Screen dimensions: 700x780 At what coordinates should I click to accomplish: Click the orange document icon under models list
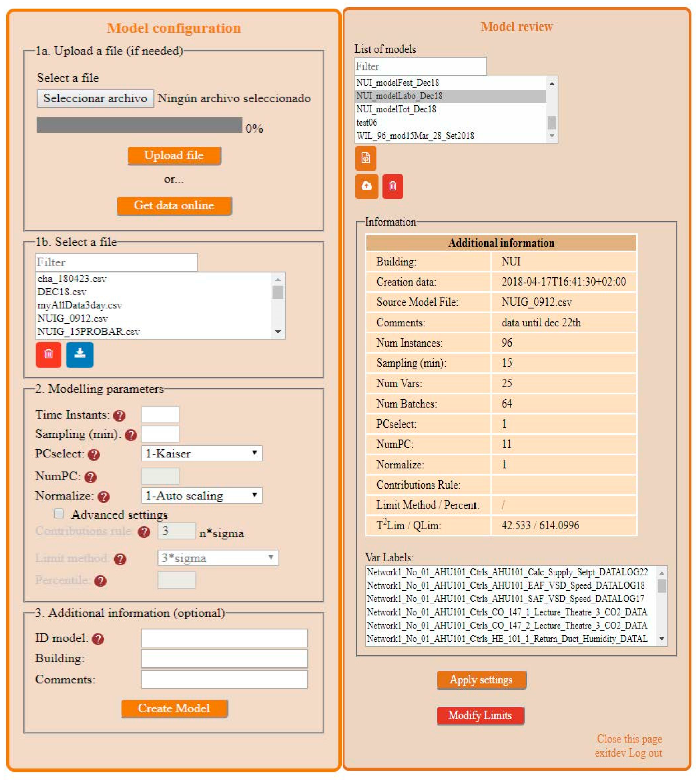[x=365, y=158]
